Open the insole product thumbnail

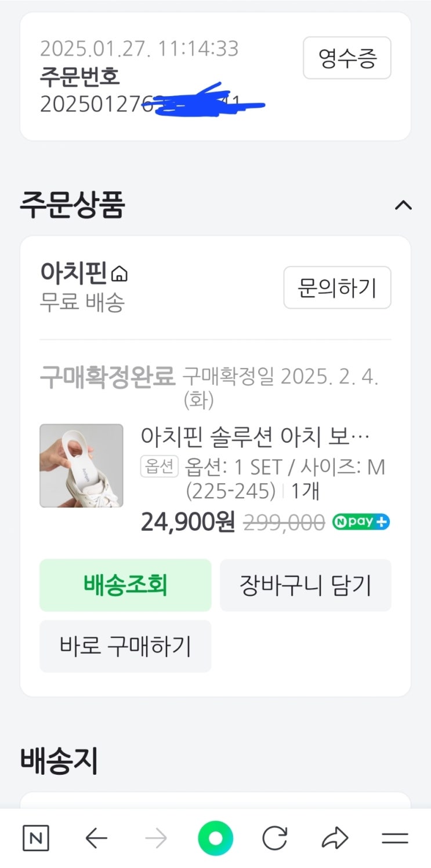click(x=81, y=465)
